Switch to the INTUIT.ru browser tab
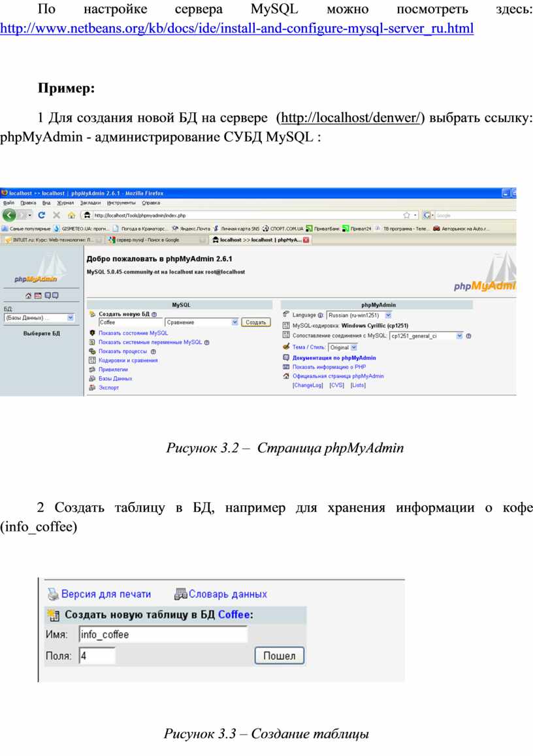The height and width of the screenshot is (756, 533). [49, 240]
